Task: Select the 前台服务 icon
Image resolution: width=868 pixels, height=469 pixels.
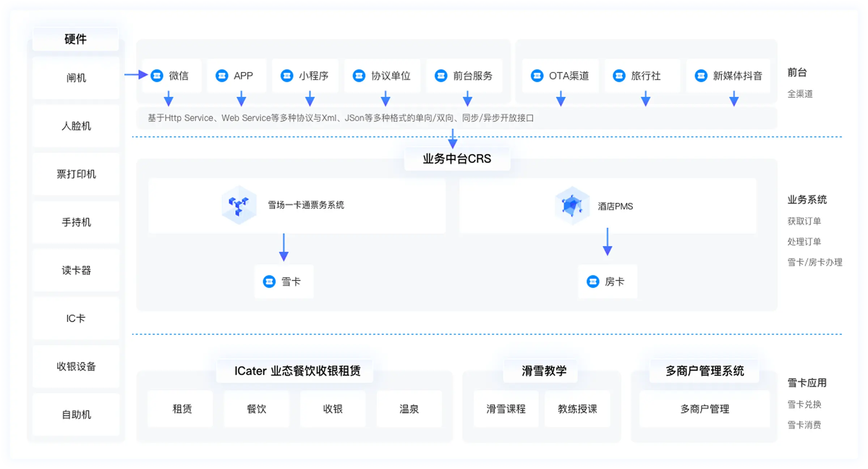Action: pos(441,76)
